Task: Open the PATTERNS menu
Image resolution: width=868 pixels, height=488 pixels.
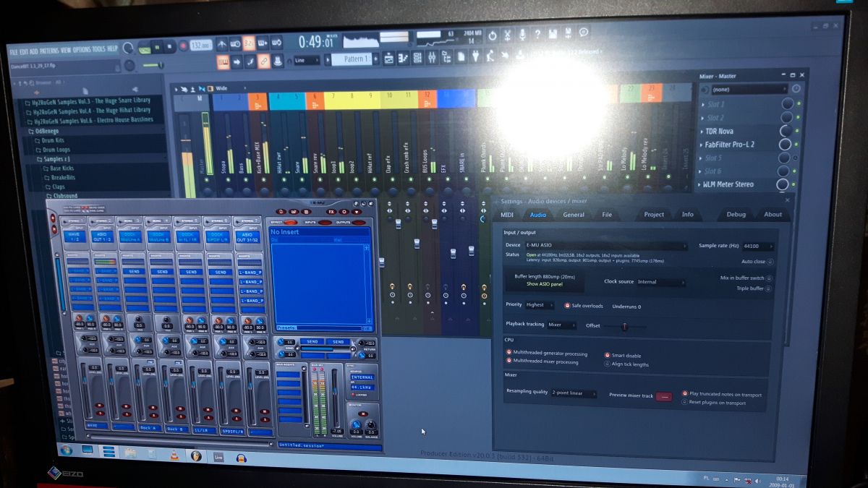Action: (49, 51)
